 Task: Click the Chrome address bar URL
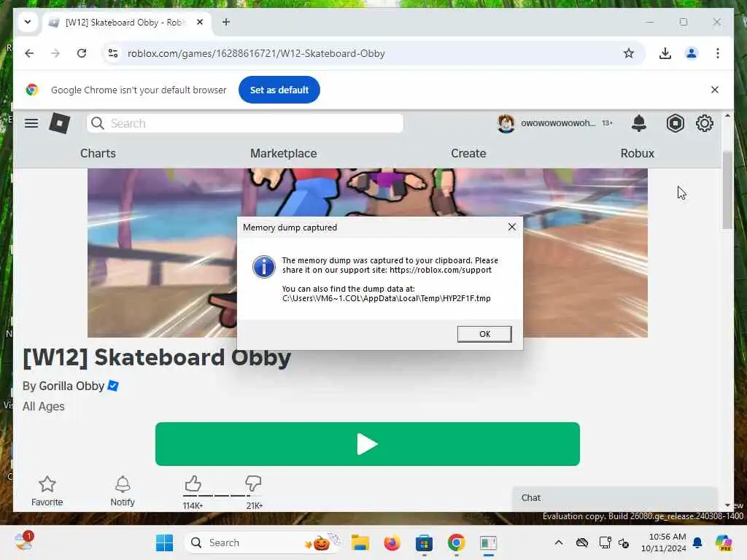[256, 53]
